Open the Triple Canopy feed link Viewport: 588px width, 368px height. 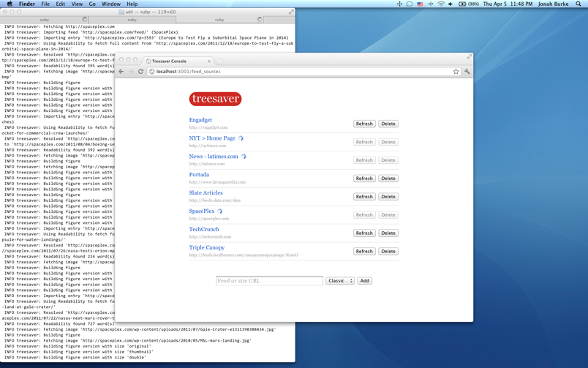[206, 247]
